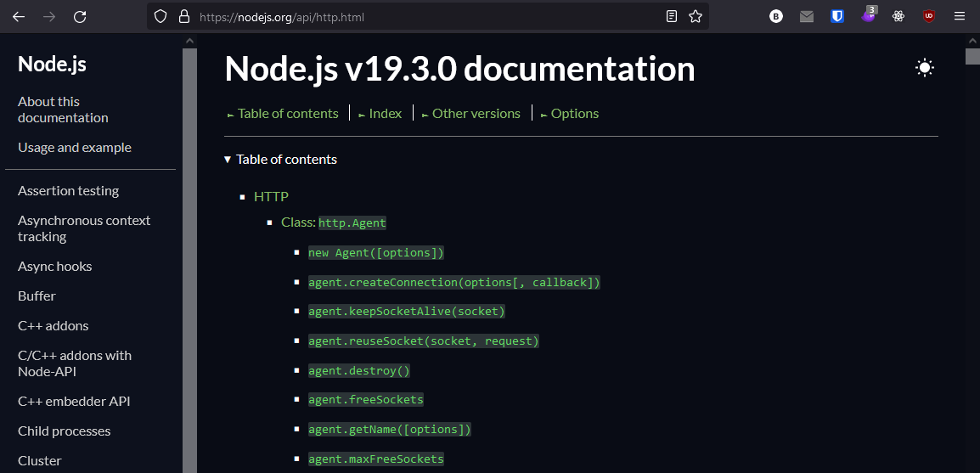Toggle light theme with the sun icon
The width and height of the screenshot is (980, 473).
pos(925,67)
